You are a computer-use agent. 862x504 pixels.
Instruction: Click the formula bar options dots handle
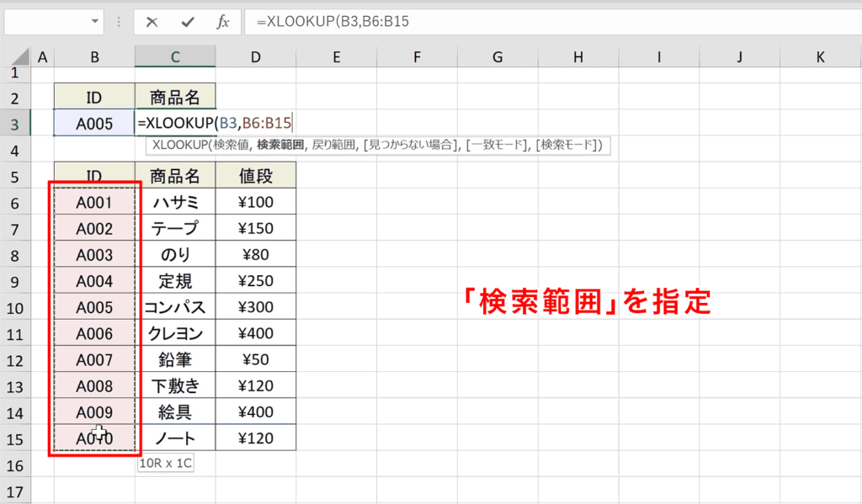(119, 23)
